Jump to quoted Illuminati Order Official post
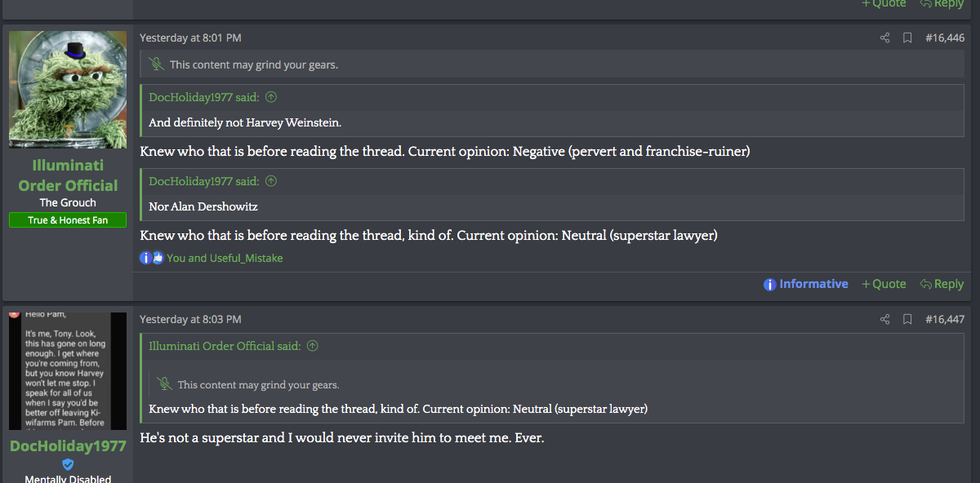The image size is (980, 483). (312, 346)
